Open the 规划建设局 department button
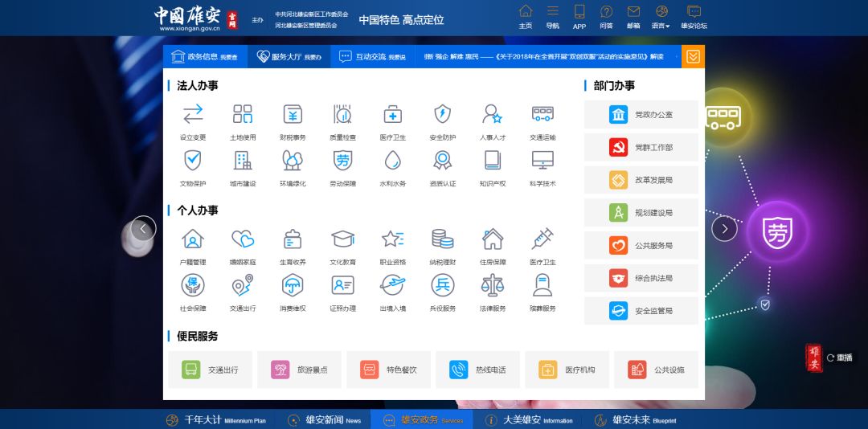 click(x=641, y=213)
